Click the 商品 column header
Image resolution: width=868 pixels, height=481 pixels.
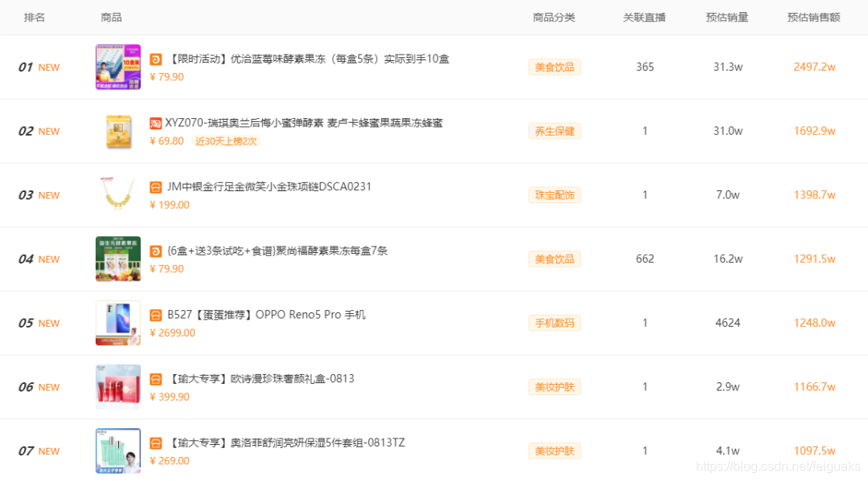111,18
